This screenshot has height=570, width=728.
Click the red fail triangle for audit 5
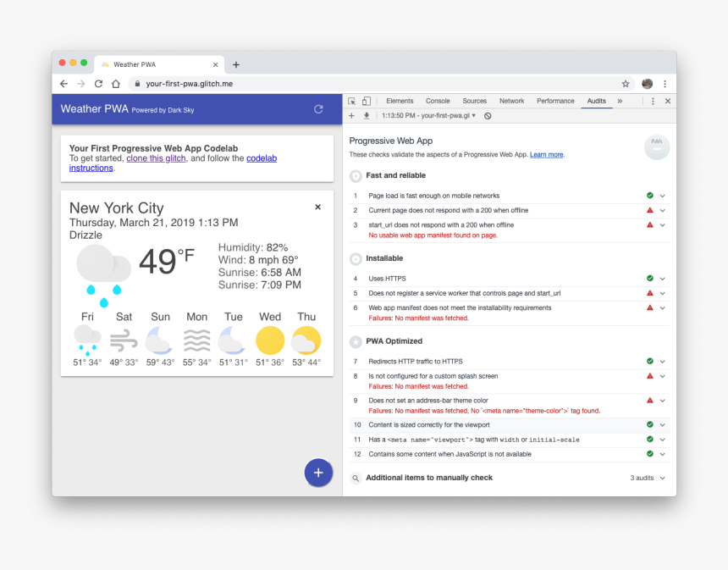650,293
